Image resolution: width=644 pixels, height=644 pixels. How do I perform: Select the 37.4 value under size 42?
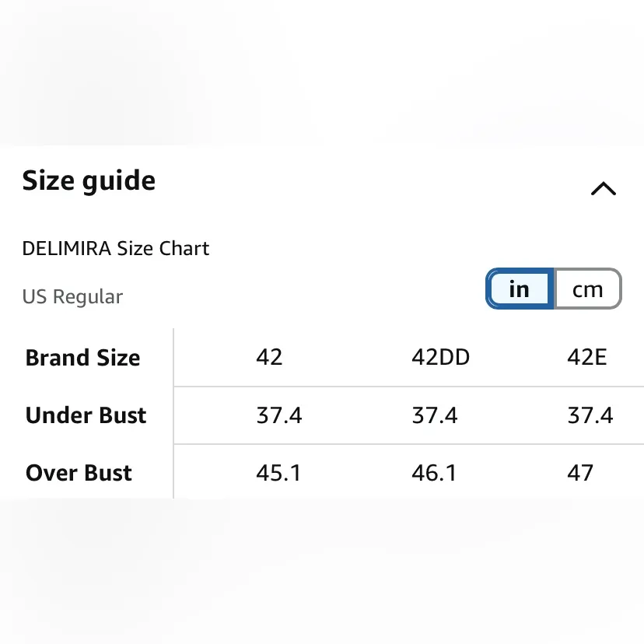[278, 415]
